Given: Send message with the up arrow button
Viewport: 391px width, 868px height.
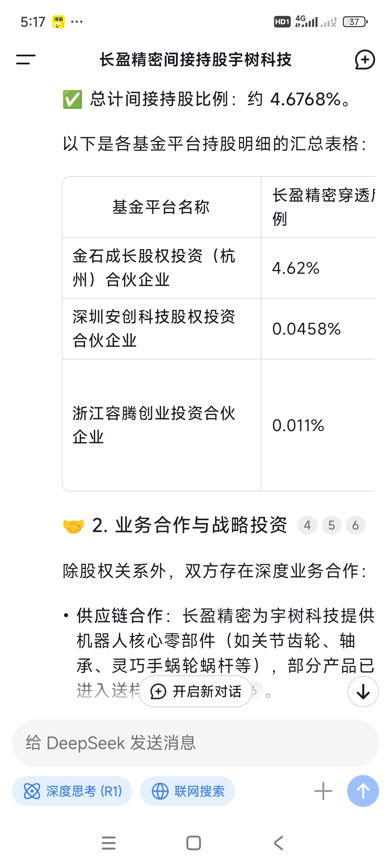Looking at the screenshot, I should click(363, 791).
